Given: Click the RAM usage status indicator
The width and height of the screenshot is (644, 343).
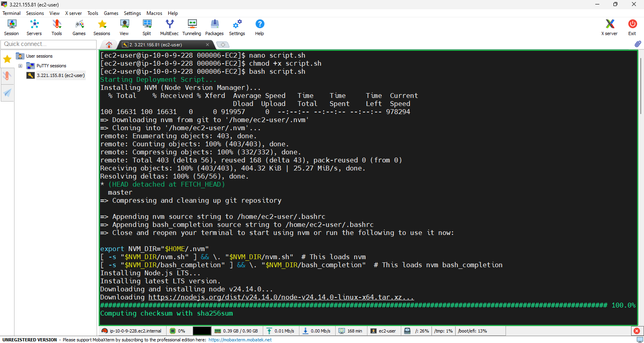Looking at the screenshot, I should point(236,331).
